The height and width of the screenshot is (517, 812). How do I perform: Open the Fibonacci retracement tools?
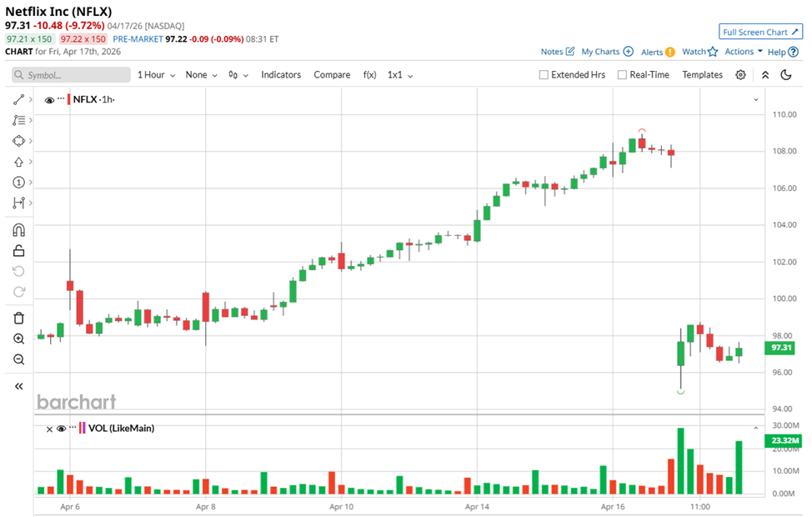coord(18,120)
